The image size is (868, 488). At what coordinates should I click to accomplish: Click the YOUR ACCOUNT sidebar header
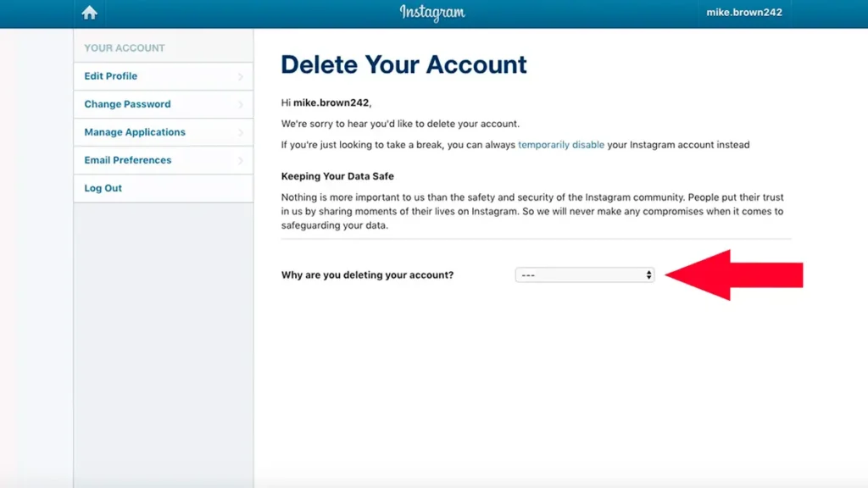click(125, 48)
